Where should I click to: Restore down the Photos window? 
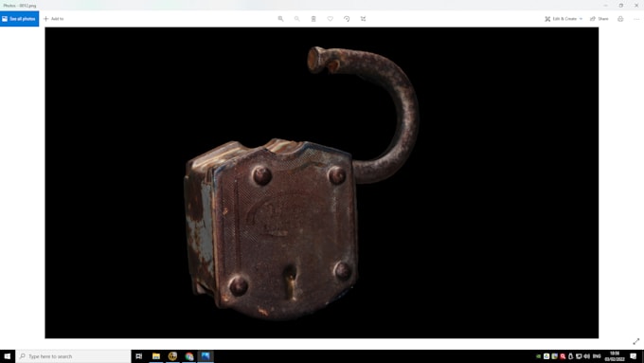coord(621,6)
